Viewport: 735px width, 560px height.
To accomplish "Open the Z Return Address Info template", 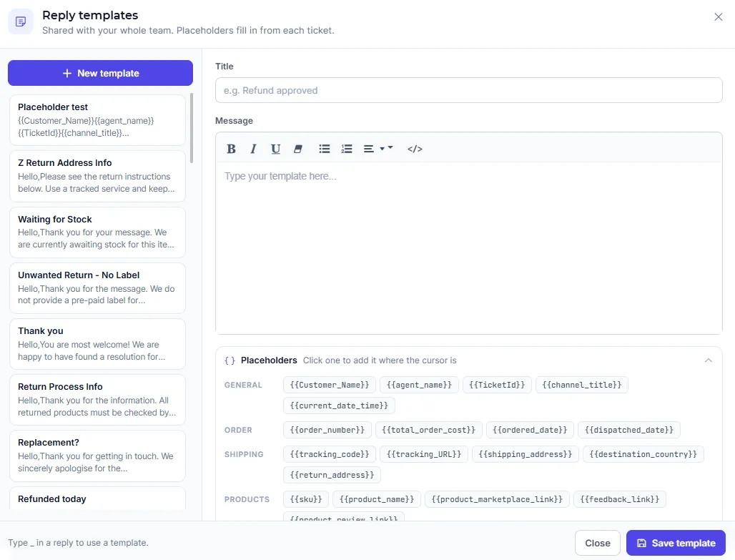I will coord(97,176).
